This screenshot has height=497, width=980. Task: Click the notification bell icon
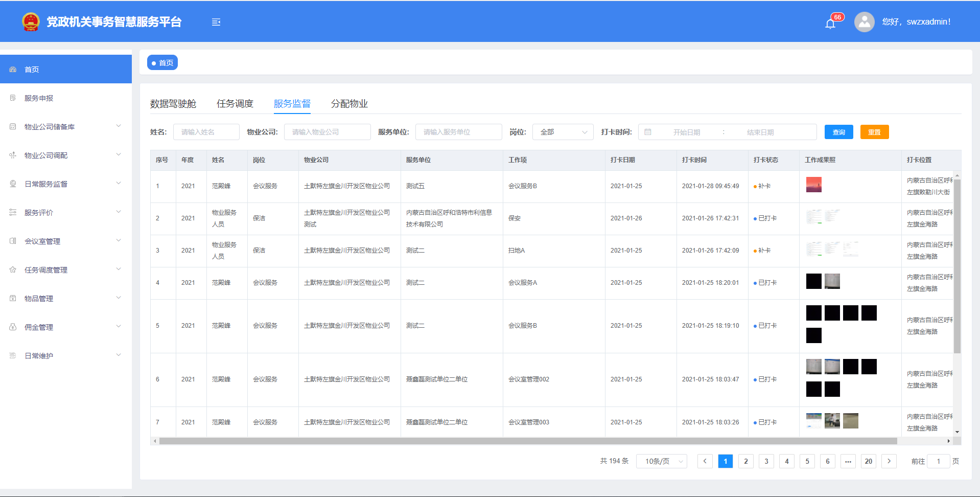tap(830, 24)
